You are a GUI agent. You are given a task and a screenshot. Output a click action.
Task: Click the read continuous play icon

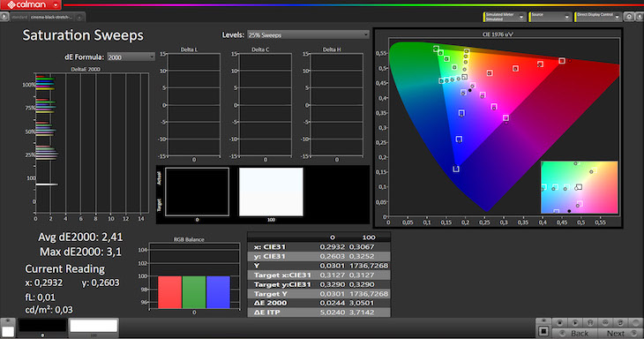pos(575,322)
